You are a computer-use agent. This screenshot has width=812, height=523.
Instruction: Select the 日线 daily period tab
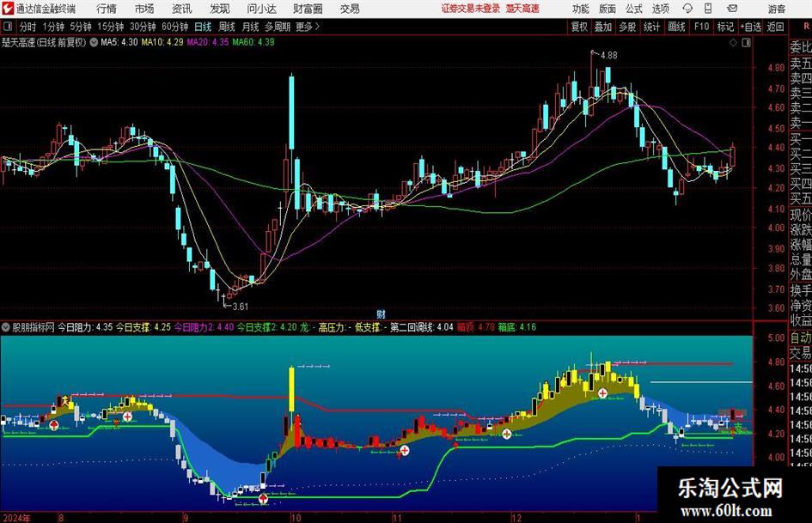[203, 27]
